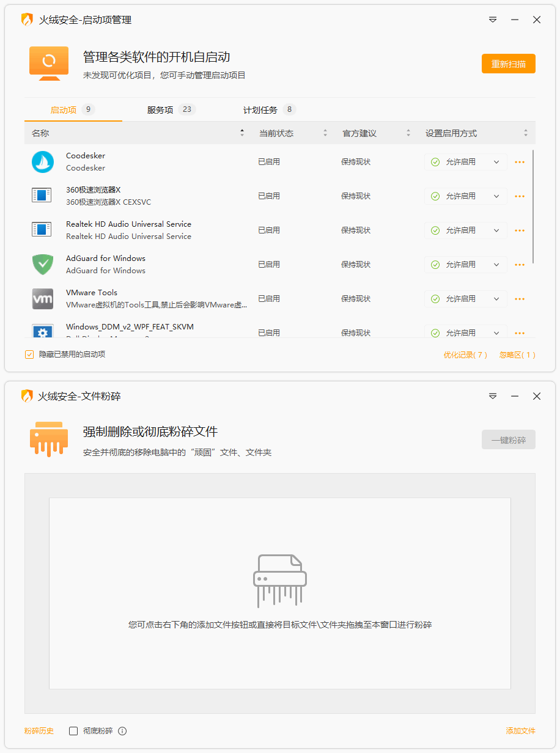
Task: Click the 保持现状 suggestion for Realtek HD Audio
Action: pyautogui.click(x=356, y=230)
